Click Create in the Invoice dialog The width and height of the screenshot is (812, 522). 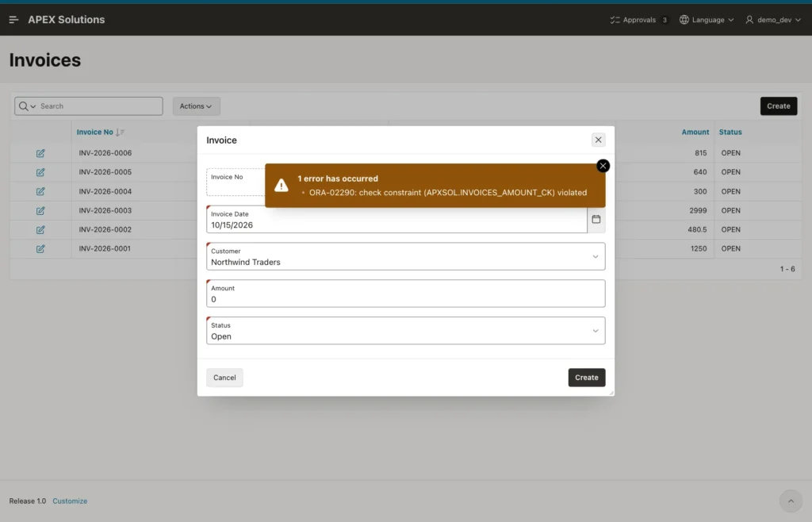587,378
